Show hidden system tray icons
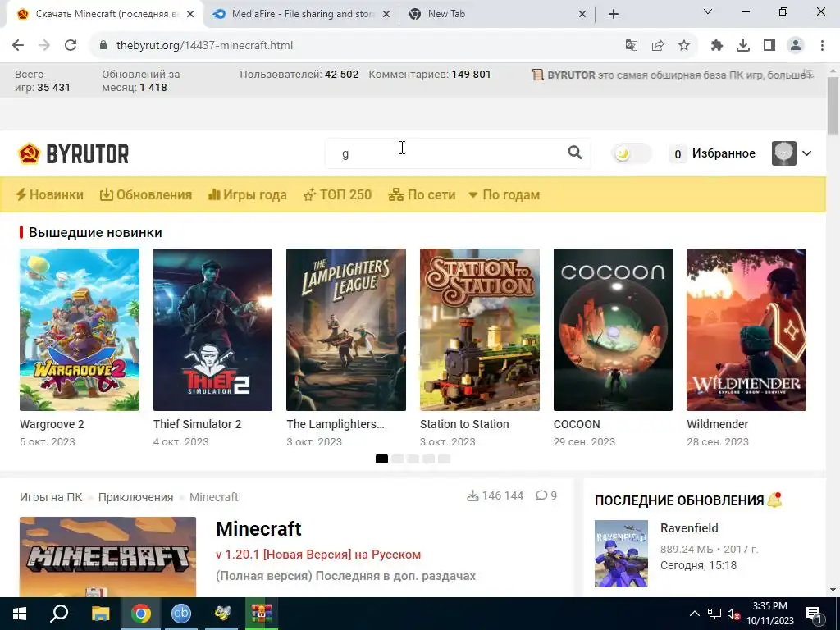Screen dimensions: 840x630 click(x=694, y=614)
